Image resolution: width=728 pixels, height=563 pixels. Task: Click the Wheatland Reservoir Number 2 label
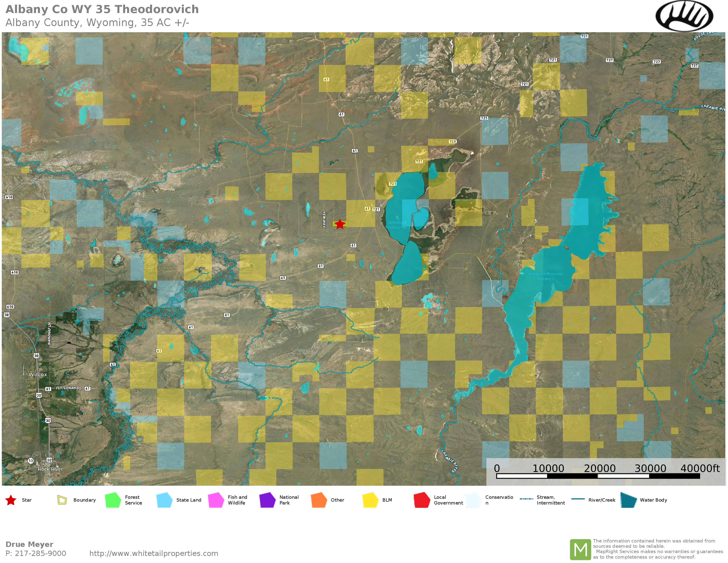545,276
